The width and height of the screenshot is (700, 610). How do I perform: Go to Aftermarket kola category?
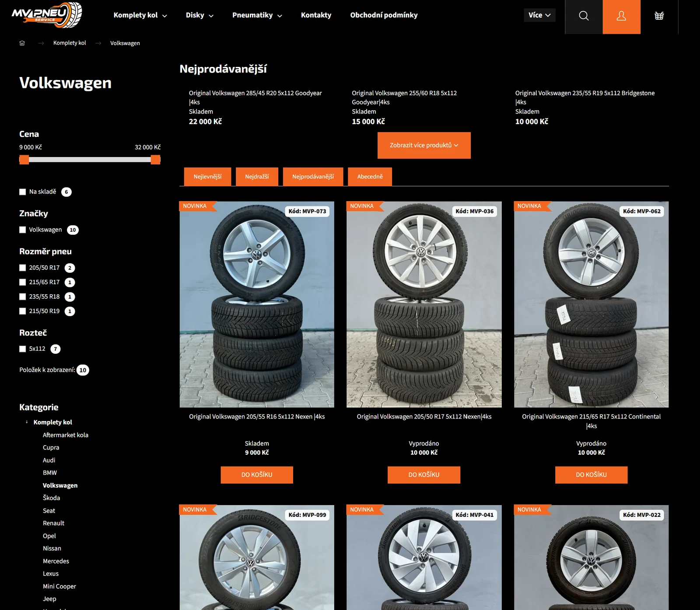(66, 435)
